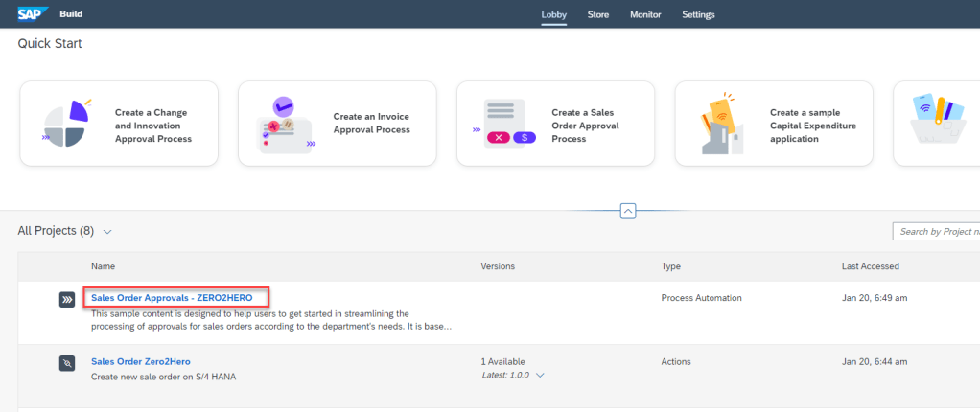Open the Process Automation project type icon
980x412 pixels.
click(66, 300)
